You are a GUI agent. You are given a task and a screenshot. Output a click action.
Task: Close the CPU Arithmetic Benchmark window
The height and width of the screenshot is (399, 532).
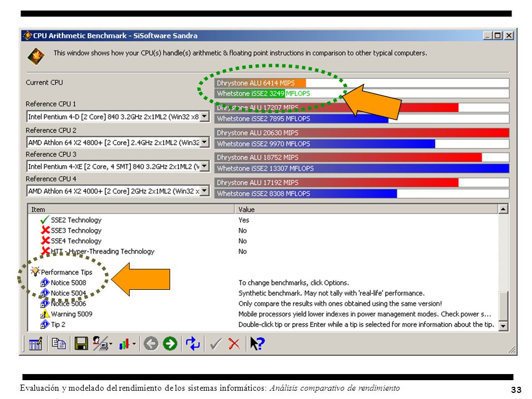pos(509,35)
